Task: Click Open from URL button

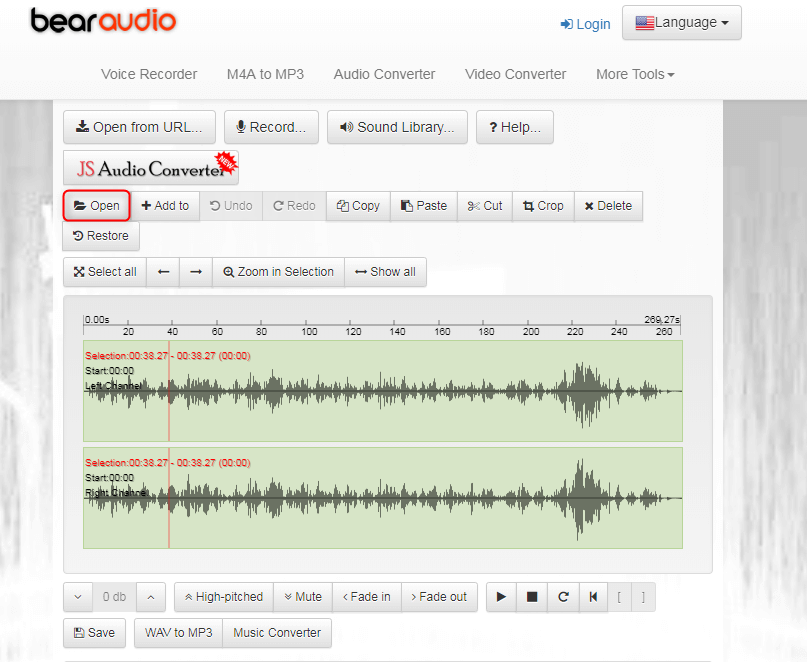Action: coord(139,127)
